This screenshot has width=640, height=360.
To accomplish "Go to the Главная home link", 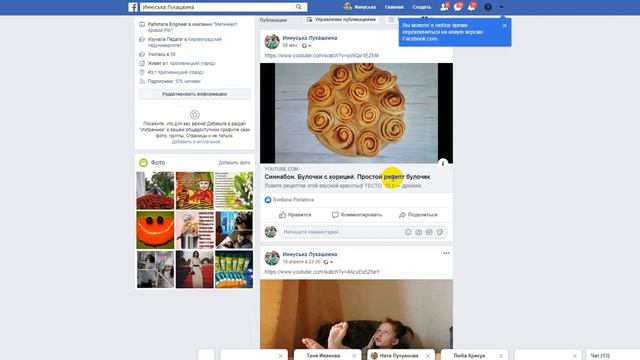I will [394, 7].
